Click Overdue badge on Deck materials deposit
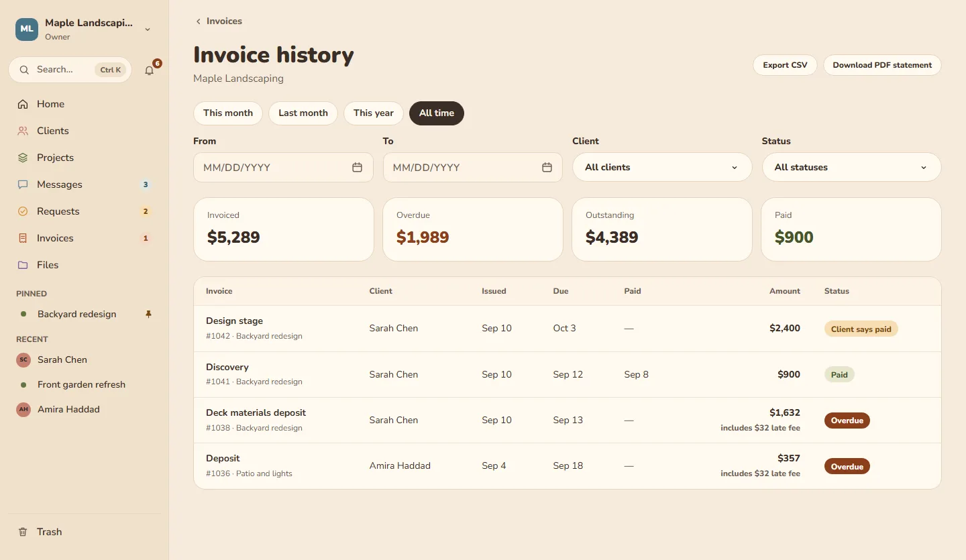This screenshot has height=560, width=966. coord(847,421)
